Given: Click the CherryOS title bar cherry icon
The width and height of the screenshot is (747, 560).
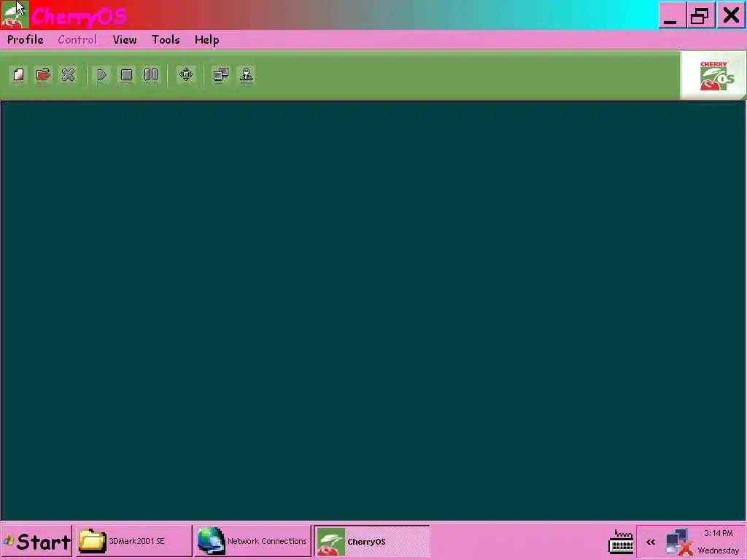Looking at the screenshot, I should 15,15.
